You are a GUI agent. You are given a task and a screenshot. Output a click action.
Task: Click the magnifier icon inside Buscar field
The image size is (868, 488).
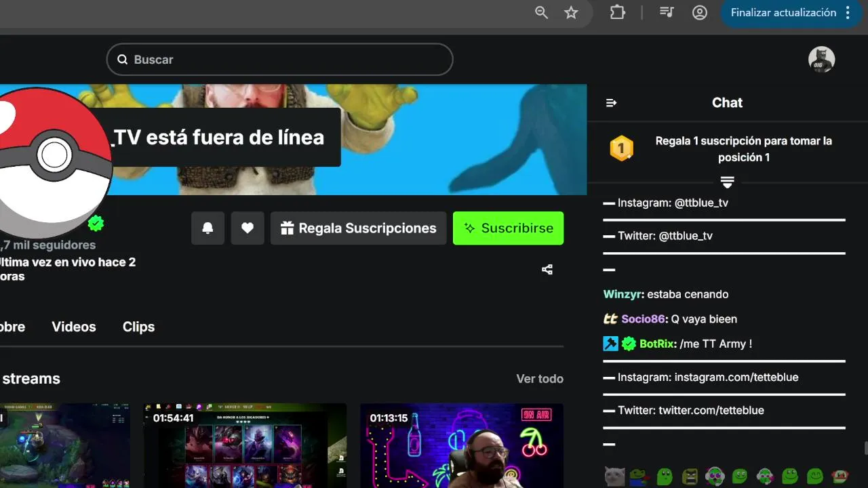coord(123,60)
